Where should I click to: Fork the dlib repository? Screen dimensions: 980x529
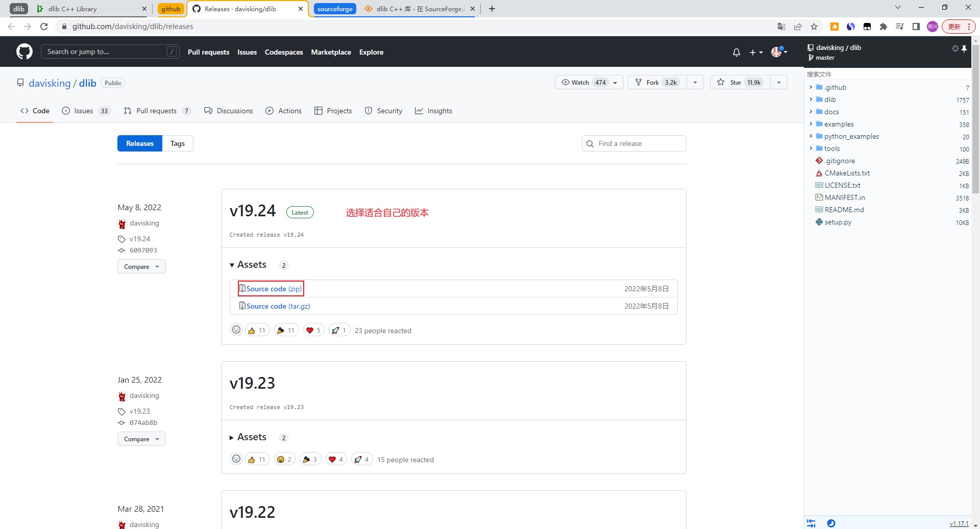[x=657, y=82]
